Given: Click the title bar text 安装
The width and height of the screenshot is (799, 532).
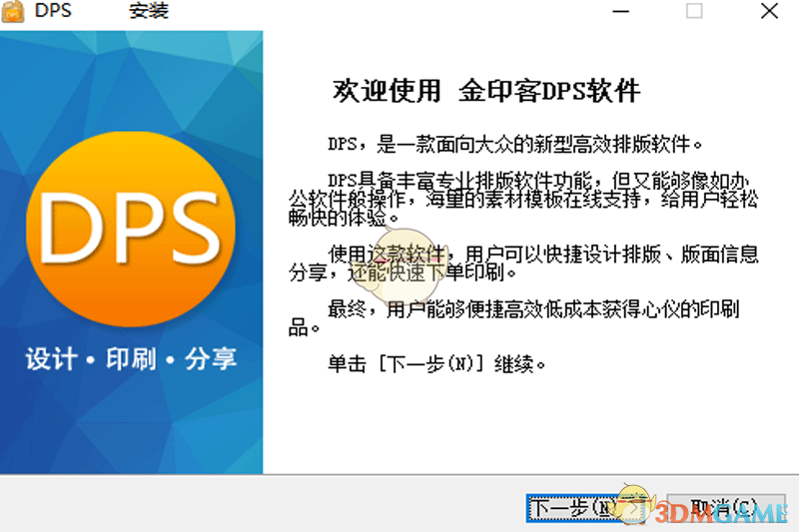Looking at the screenshot, I should tap(148, 11).
